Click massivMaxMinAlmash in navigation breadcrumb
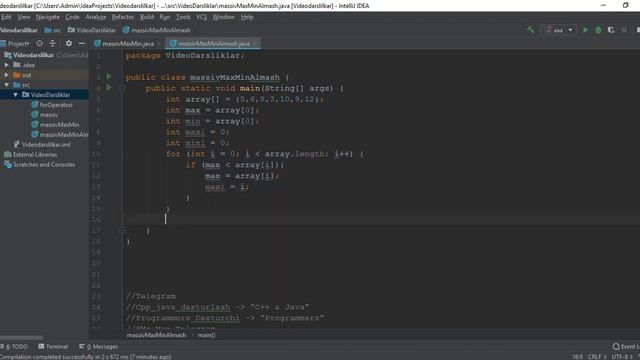Screen dimensions: 640x360 point(157,30)
